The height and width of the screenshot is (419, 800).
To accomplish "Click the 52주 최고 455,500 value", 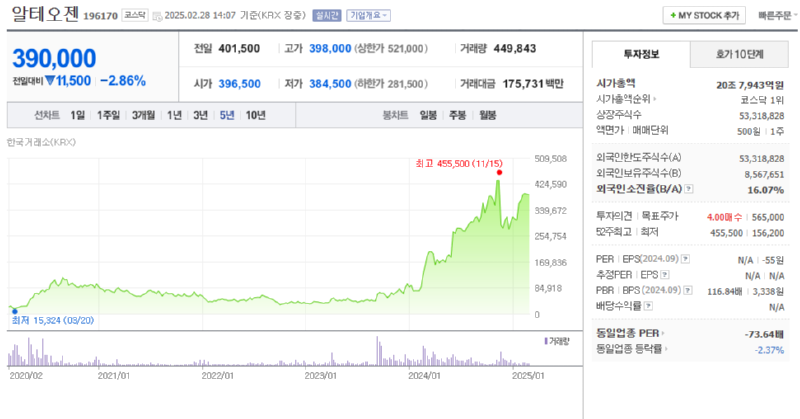I will click(x=727, y=233).
